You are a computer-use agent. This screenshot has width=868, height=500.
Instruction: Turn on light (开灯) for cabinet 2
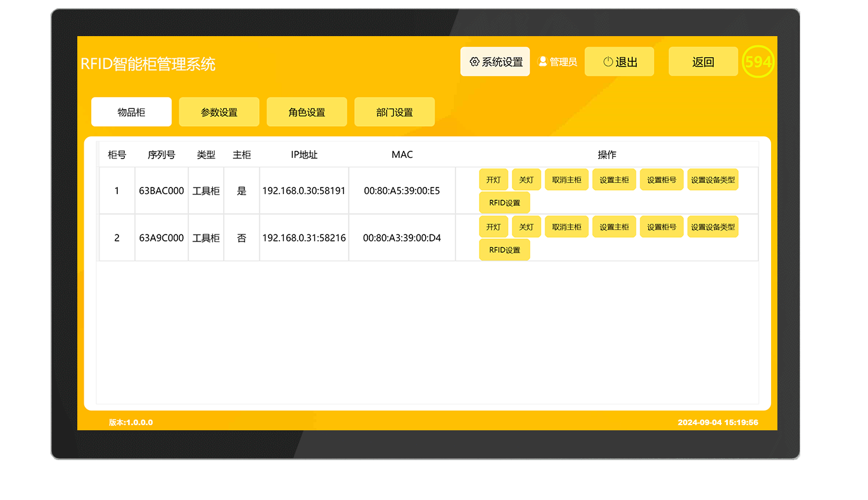(x=493, y=227)
